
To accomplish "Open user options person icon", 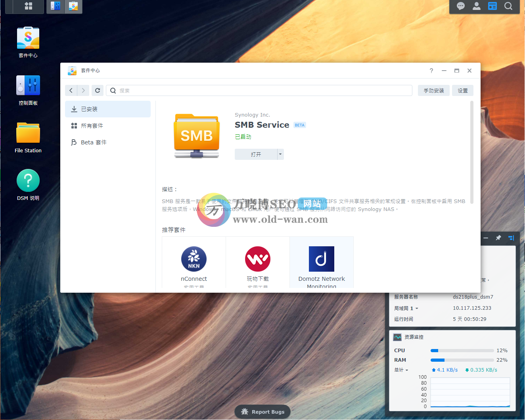I will click(x=477, y=6).
